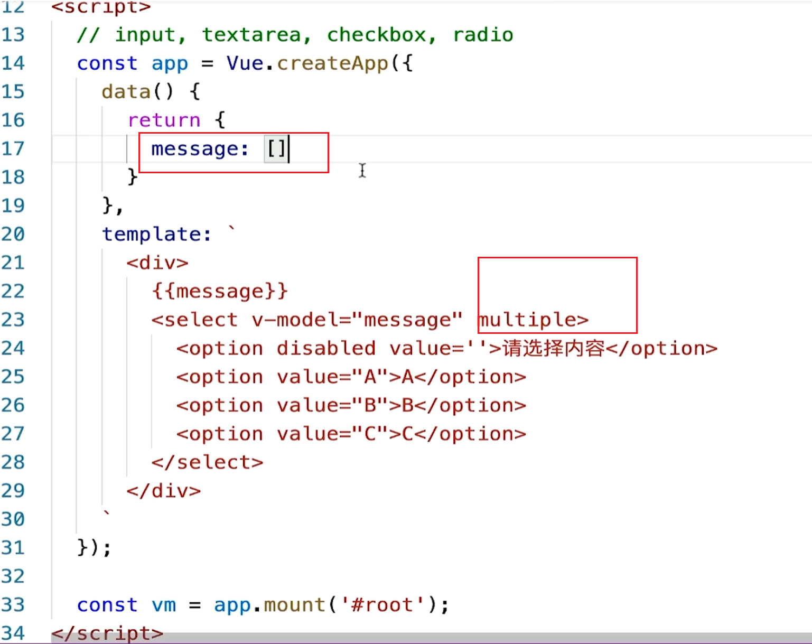The height and width of the screenshot is (644, 812).
Task: Click the 'template:' property name
Action: pyautogui.click(x=157, y=235)
